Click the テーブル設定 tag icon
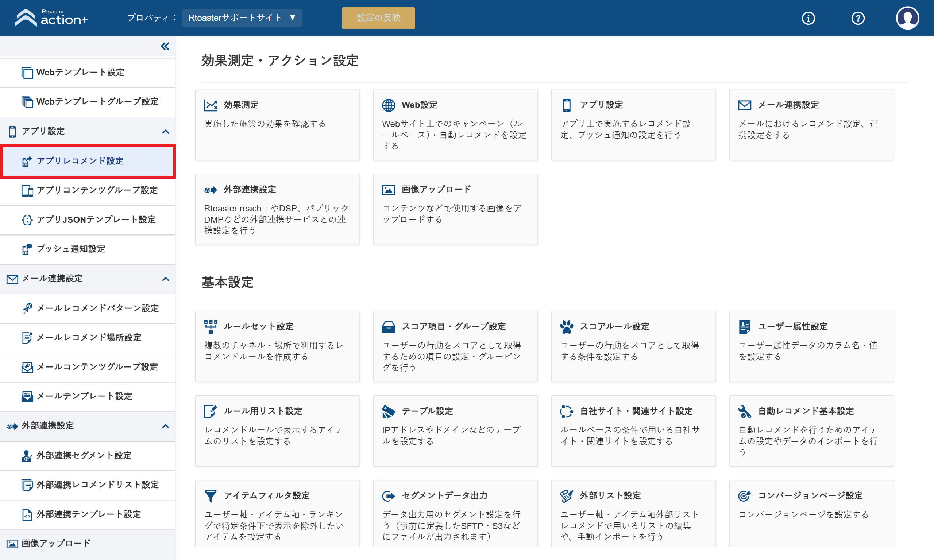Screen dimensions: 934x560 (x=389, y=411)
